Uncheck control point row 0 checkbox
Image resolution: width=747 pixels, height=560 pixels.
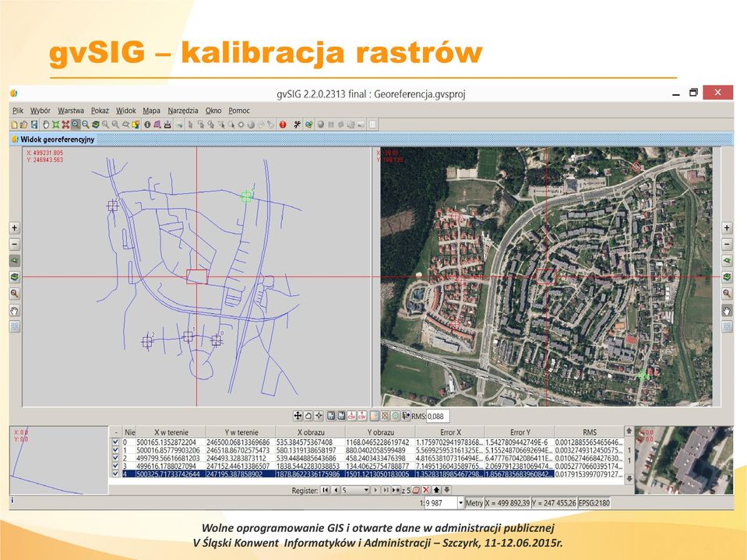115,442
